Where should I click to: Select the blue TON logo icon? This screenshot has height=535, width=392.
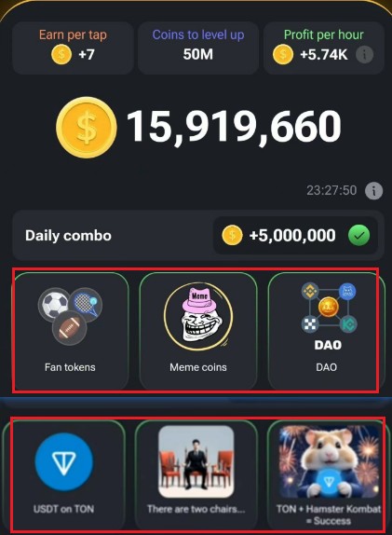point(63,462)
